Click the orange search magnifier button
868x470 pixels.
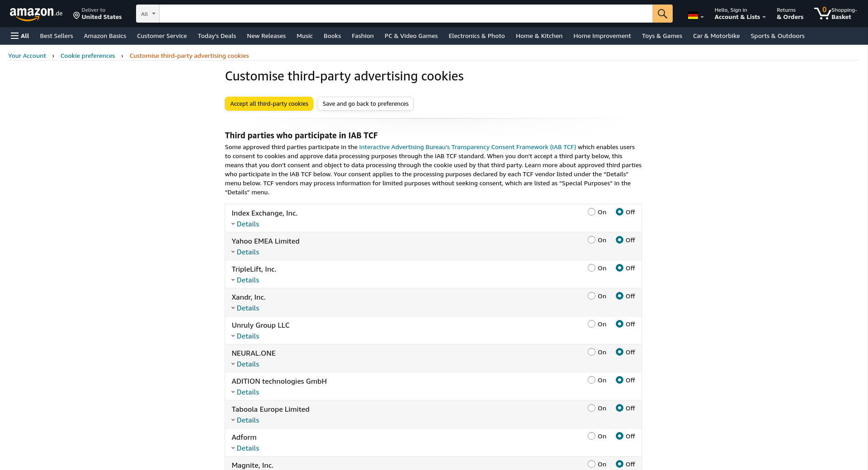click(x=662, y=14)
